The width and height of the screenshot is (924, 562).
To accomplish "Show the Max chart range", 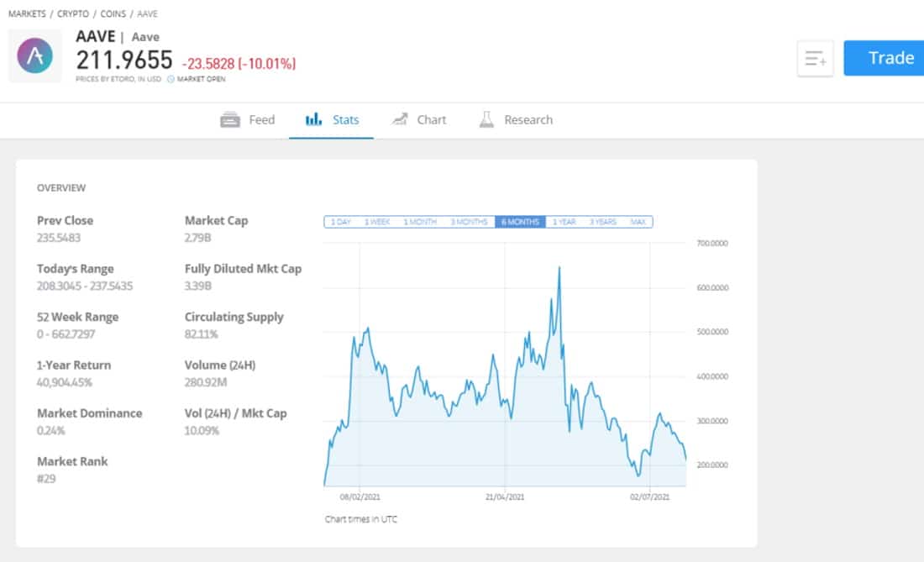I will (638, 222).
